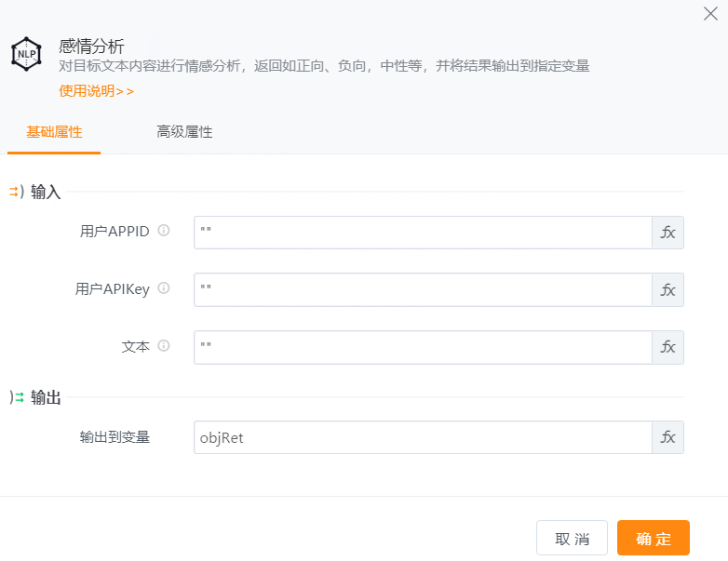
Task: Click the 输出 section arrow icon
Action: [16, 397]
